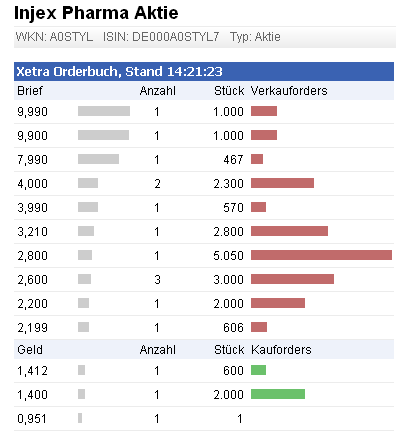Click the Kauforders column header
Image resolution: width=396 pixels, height=436 pixels.
(x=281, y=350)
